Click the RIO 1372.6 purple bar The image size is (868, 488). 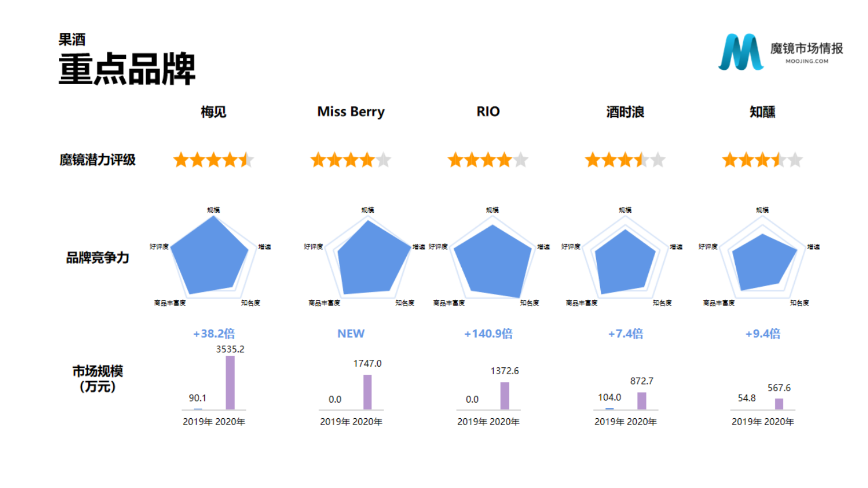[505, 395]
